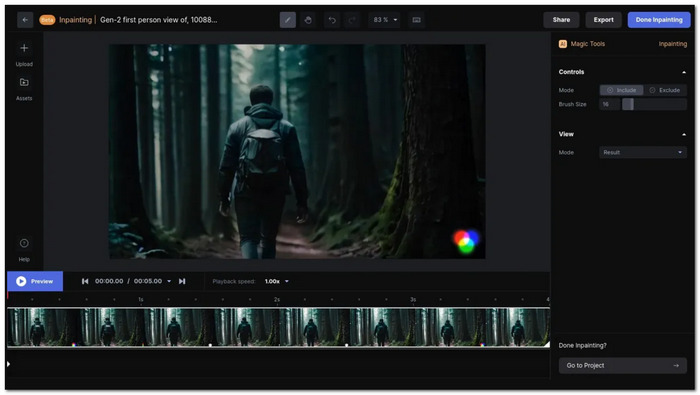
Task: Click the Brush Size value field
Action: click(609, 104)
